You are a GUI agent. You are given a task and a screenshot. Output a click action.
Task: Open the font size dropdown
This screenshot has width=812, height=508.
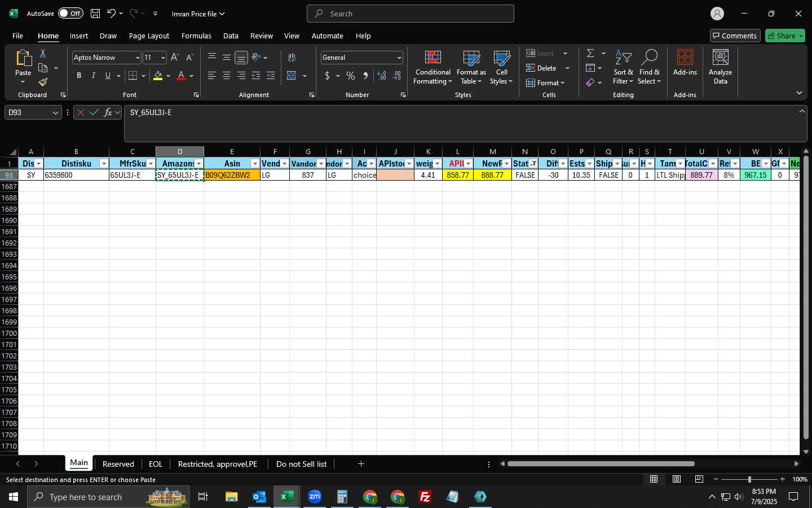coord(163,58)
